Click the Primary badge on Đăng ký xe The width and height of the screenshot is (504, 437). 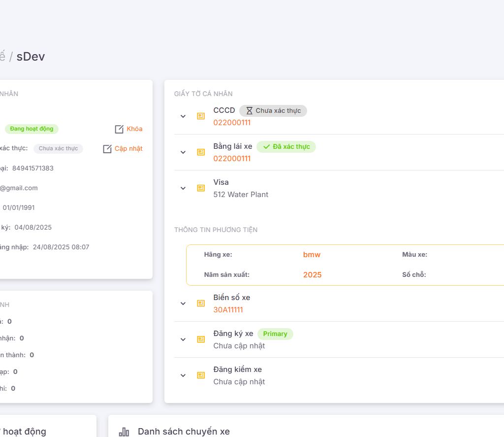pos(275,334)
